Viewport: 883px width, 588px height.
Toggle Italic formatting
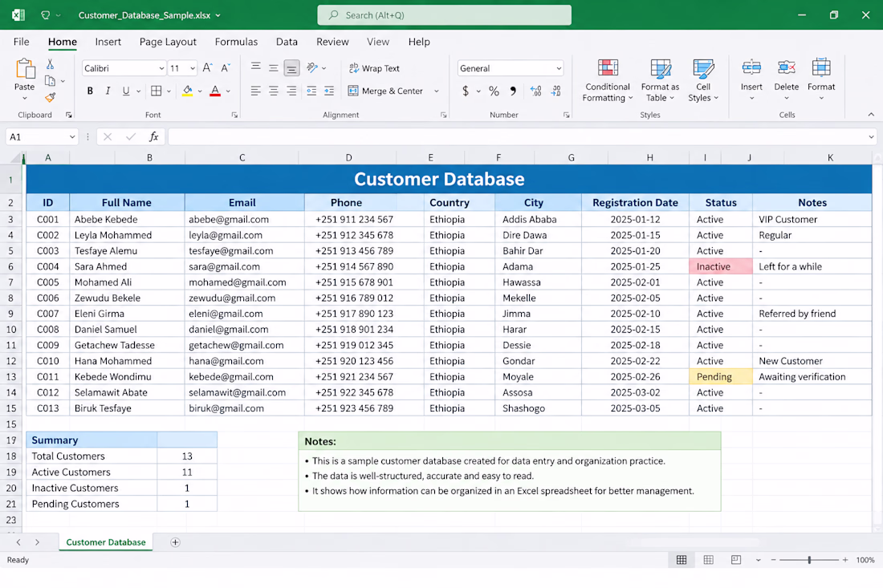click(x=108, y=91)
